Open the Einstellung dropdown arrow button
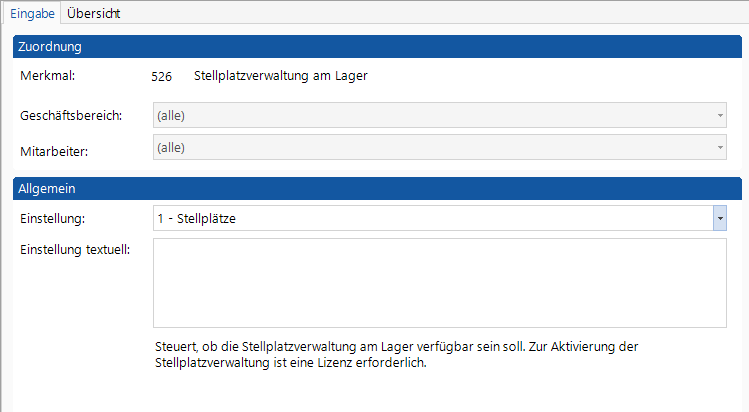Screen dimensions: 749x412 (x=720, y=218)
